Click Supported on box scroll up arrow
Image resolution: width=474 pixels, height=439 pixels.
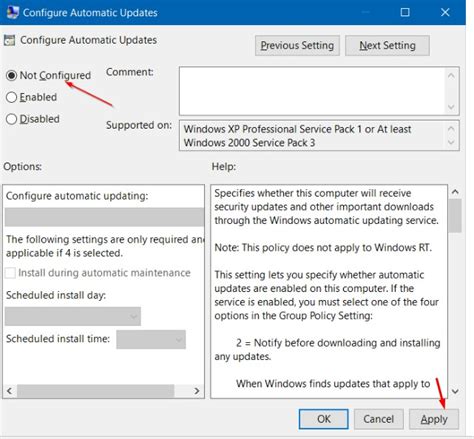pyautogui.click(x=451, y=128)
